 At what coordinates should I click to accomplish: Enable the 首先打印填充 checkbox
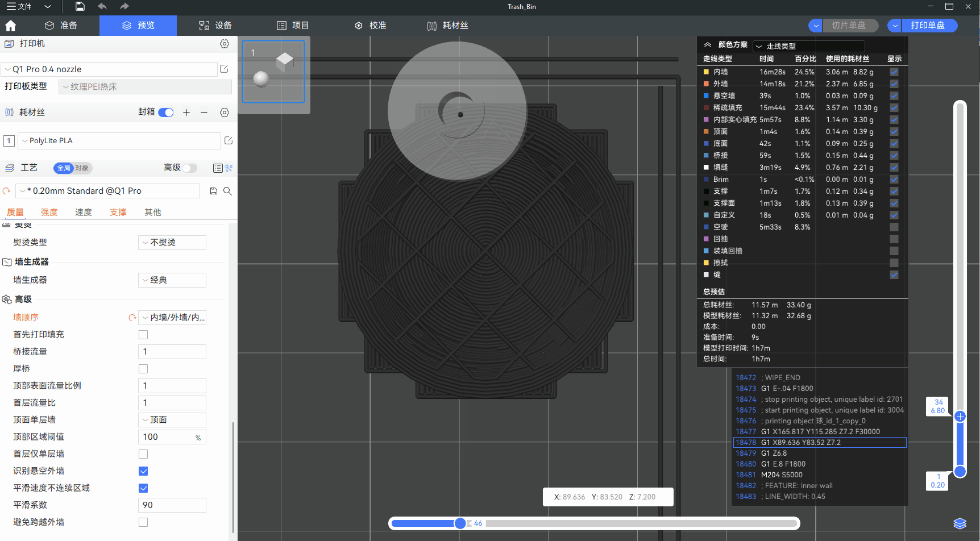pyautogui.click(x=143, y=335)
